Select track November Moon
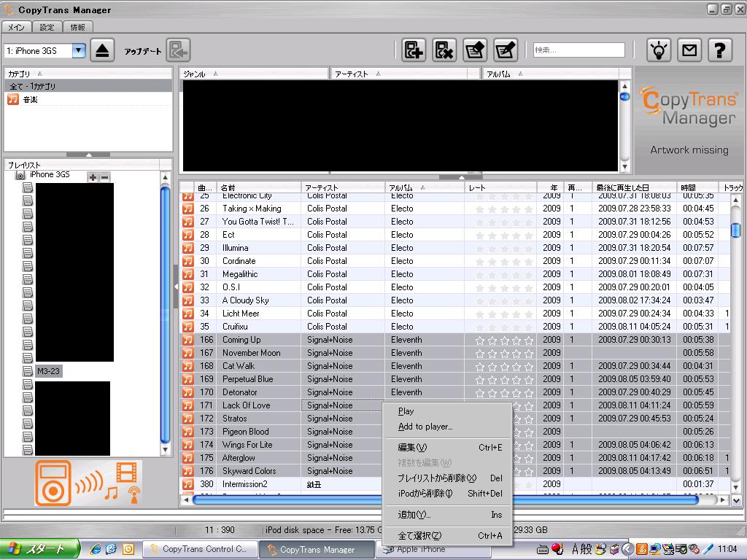 coord(455,353)
